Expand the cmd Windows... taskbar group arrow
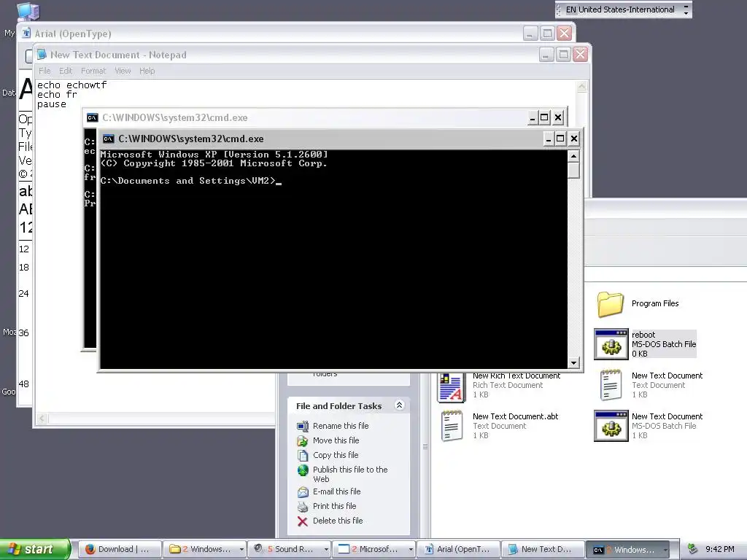The height and width of the screenshot is (560, 747). click(x=665, y=550)
